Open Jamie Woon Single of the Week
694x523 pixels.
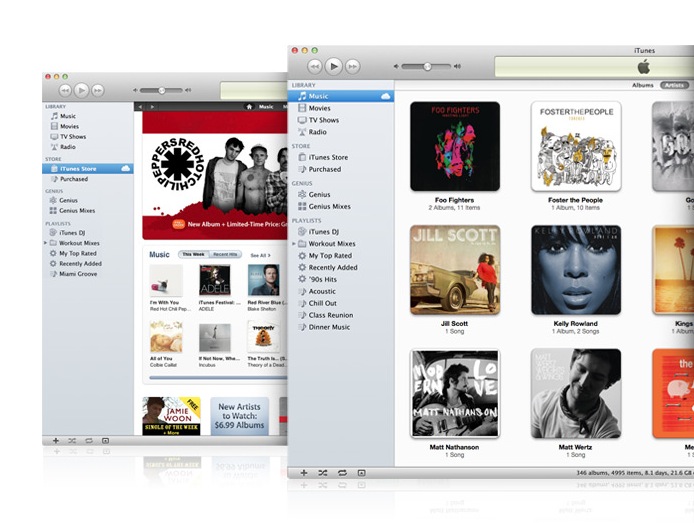(x=171, y=416)
